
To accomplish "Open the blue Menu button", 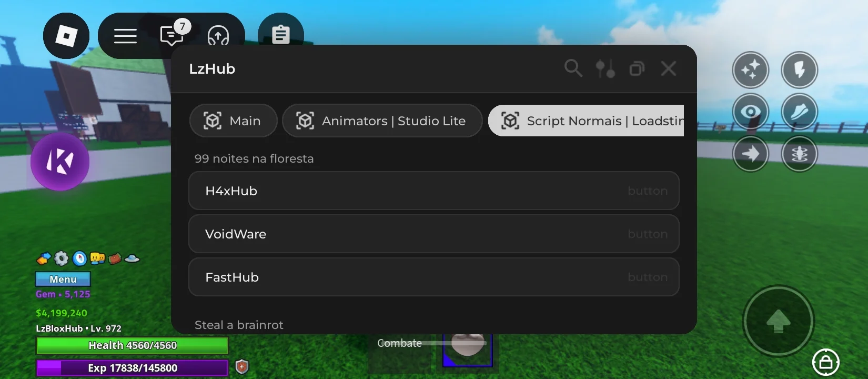I will coord(63,279).
